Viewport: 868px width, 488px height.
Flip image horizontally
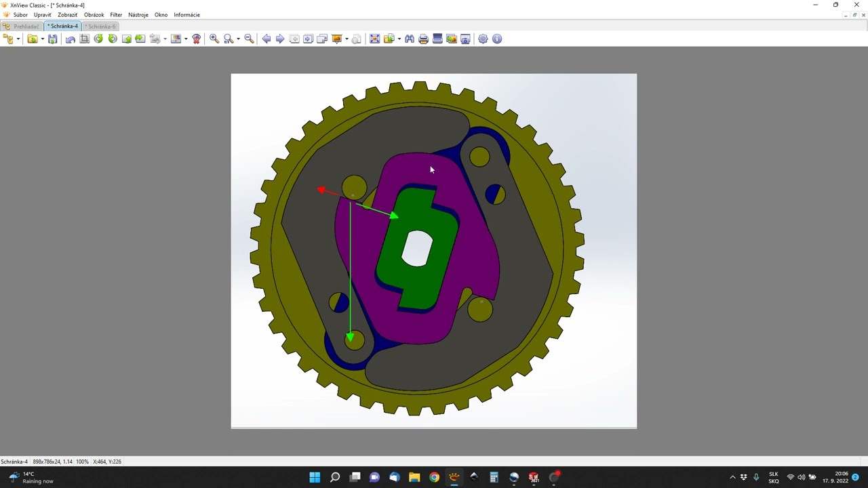click(140, 39)
